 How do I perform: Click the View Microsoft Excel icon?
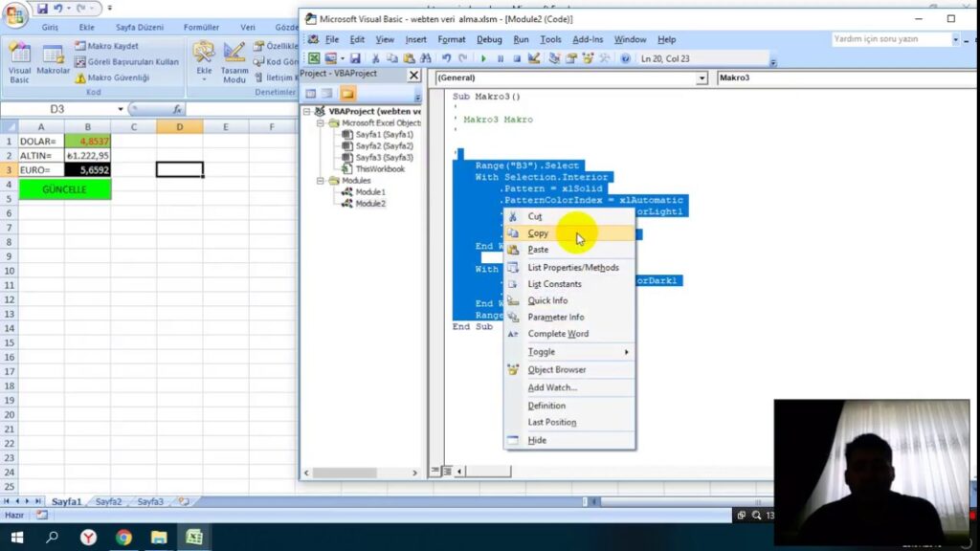click(314, 58)
